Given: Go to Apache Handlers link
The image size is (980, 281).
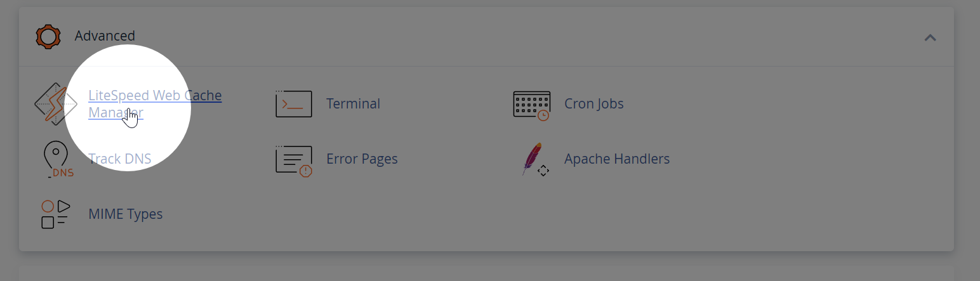Looking at the screenshot, I should 617,159.
